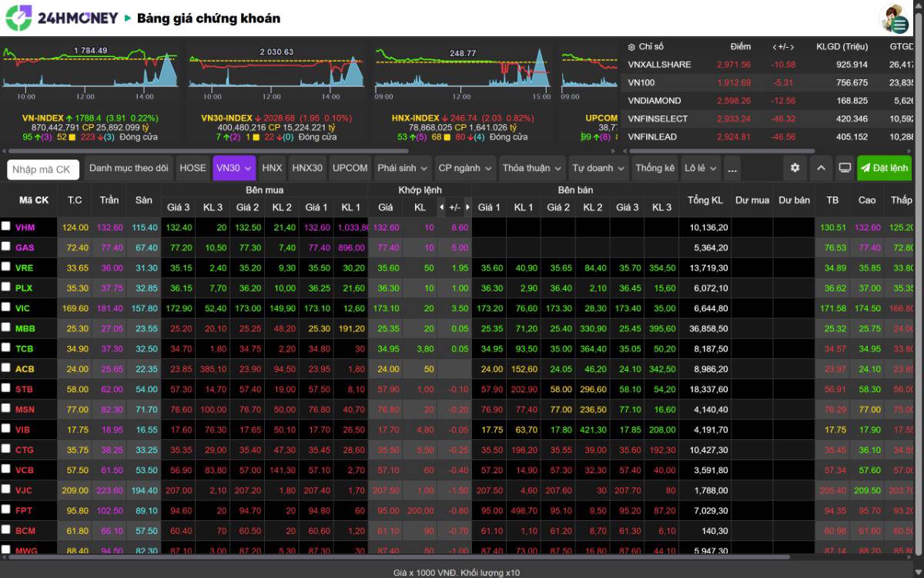Open the hamburger menu on the avatar
The image size is (924, 578).
coord(899,25)
